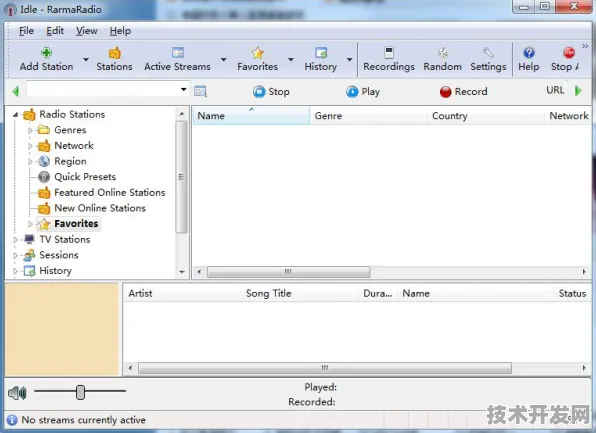Screen dimensions: 596x433
Task: Pick a Random station from the toolbar
Action: (442, 59)
